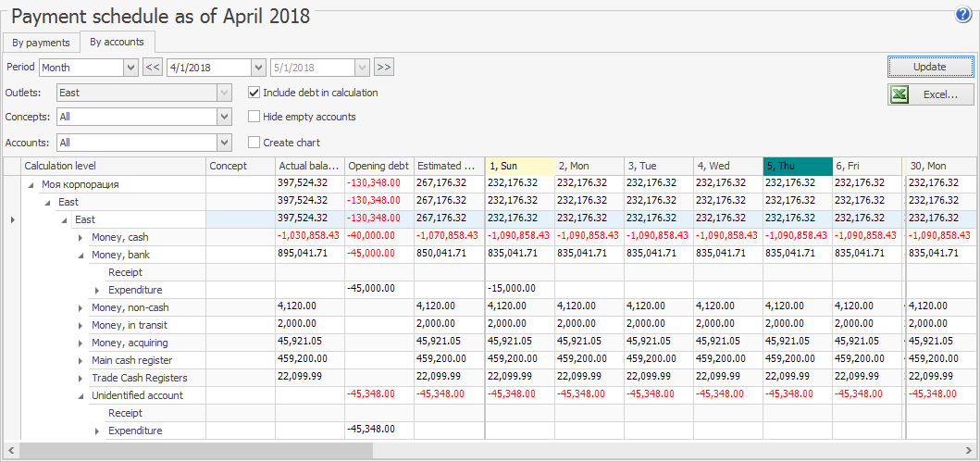
Task: Uncheck Include debt in calculation
Action: point(254,93)
